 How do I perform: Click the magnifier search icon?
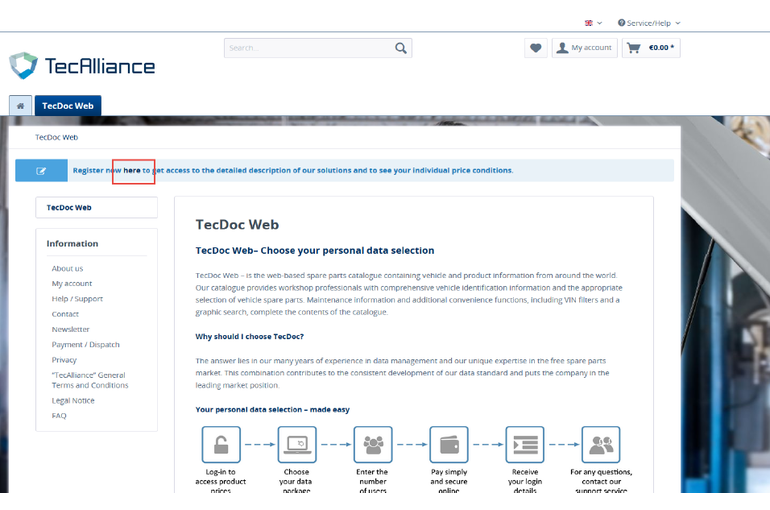click(400, 48)
